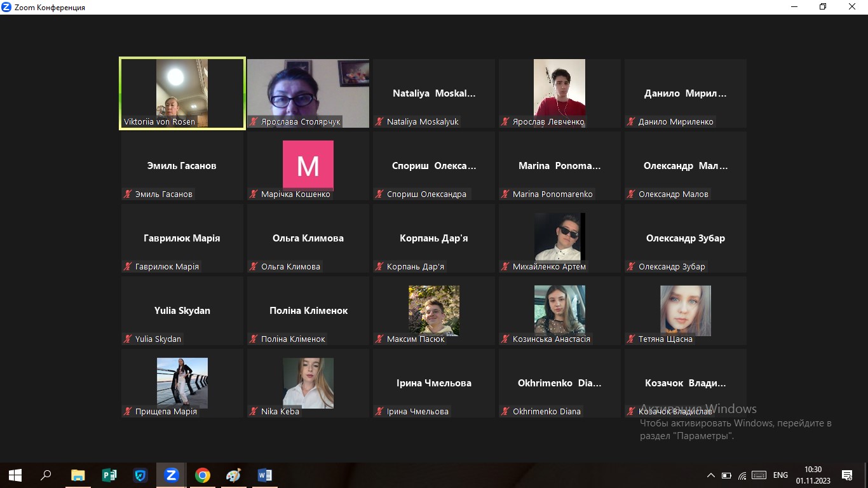Select Viktoriia von Rosen's video tile
Screen dimensions: 868x488
point(182,93)
